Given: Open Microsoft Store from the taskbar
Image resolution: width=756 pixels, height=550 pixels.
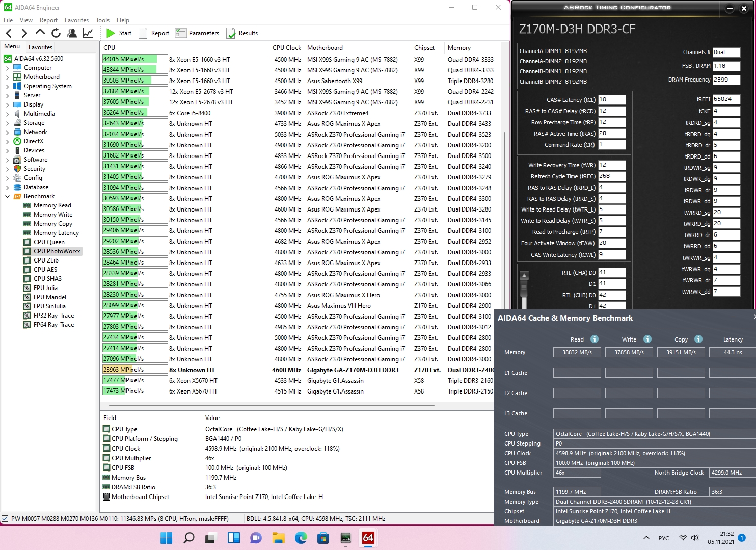Looking at the screenshot, I should (x=323, y=538).
